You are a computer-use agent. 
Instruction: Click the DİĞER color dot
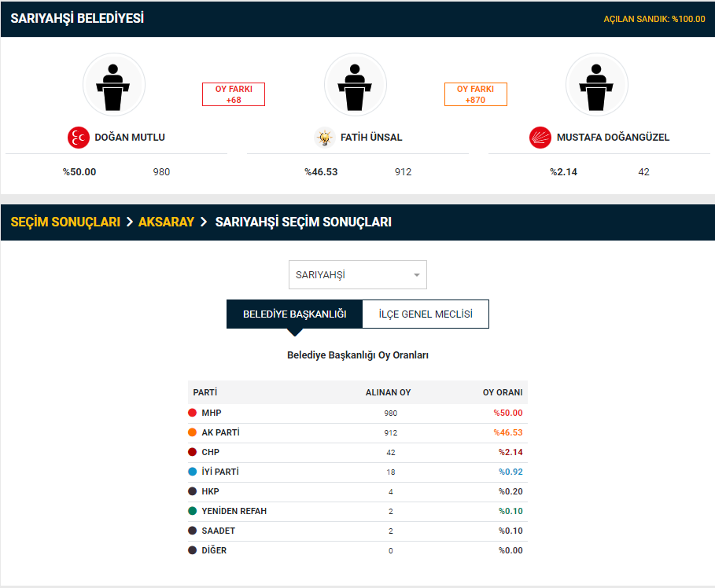tap(193, 550)
